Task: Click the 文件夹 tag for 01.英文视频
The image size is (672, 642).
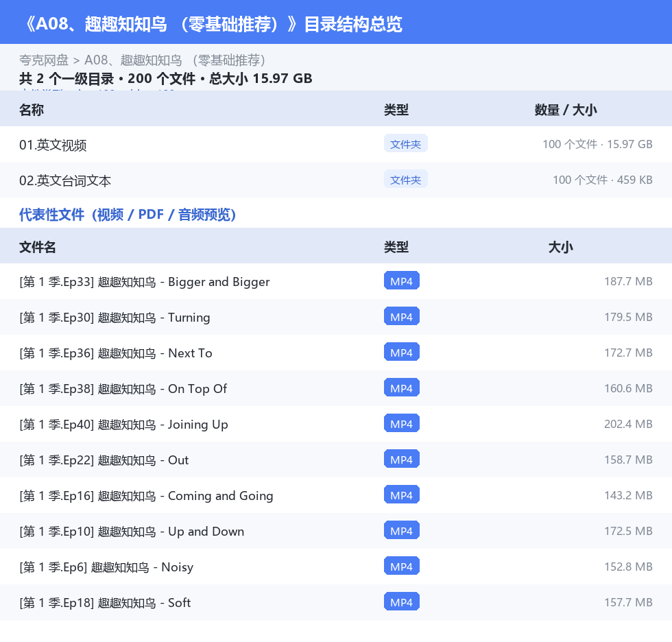Action: [405, 144]
